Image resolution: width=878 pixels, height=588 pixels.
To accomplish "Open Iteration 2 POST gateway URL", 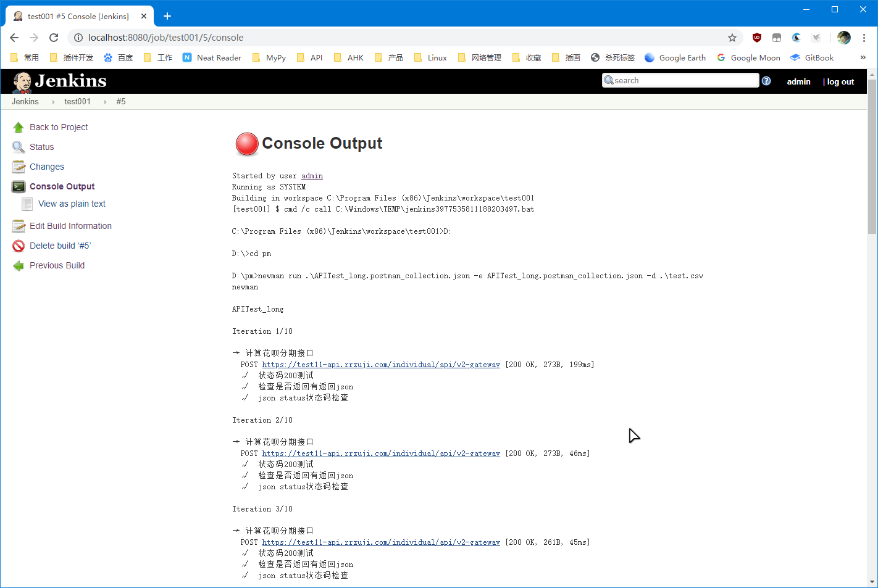I will click(x=381, y=453).
